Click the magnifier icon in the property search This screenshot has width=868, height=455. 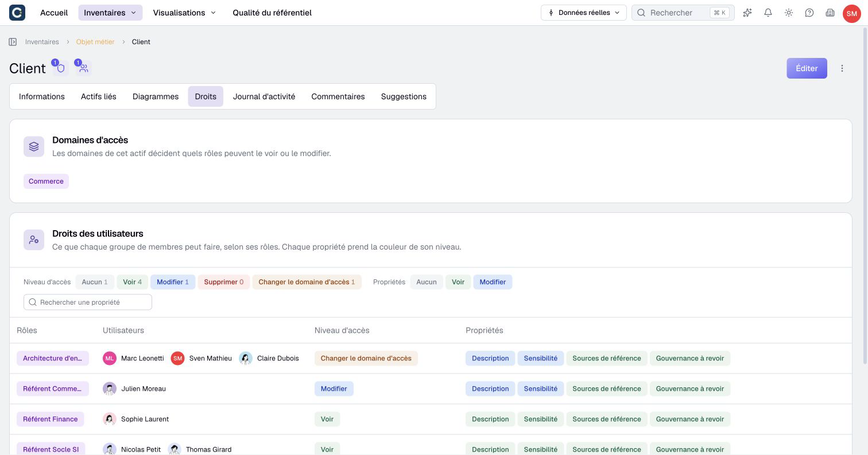33,302
